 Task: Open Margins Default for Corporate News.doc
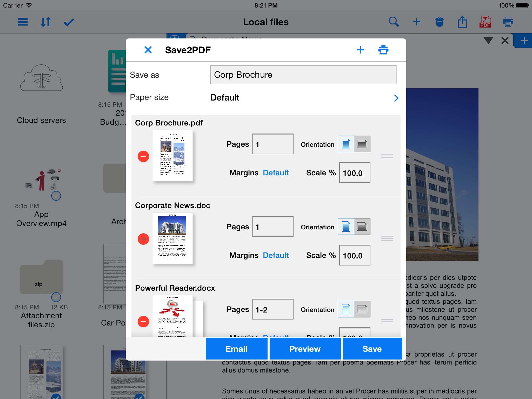pos(276,255)
